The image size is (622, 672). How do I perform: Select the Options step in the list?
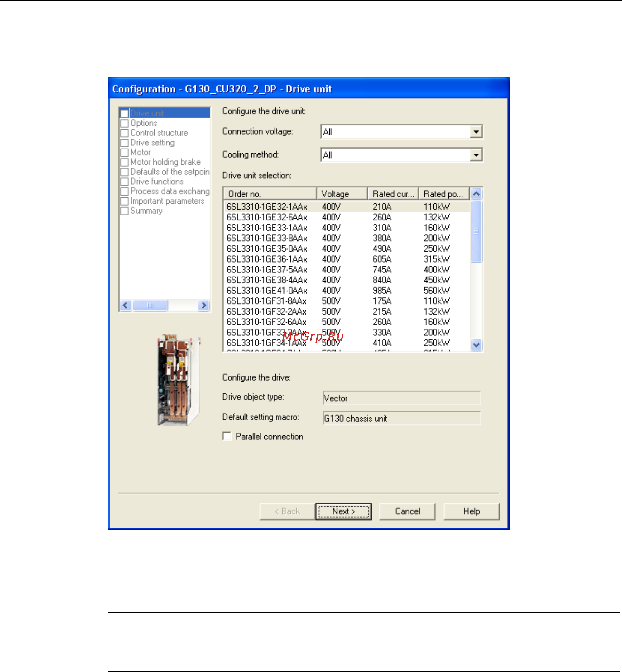coord(144,123)
